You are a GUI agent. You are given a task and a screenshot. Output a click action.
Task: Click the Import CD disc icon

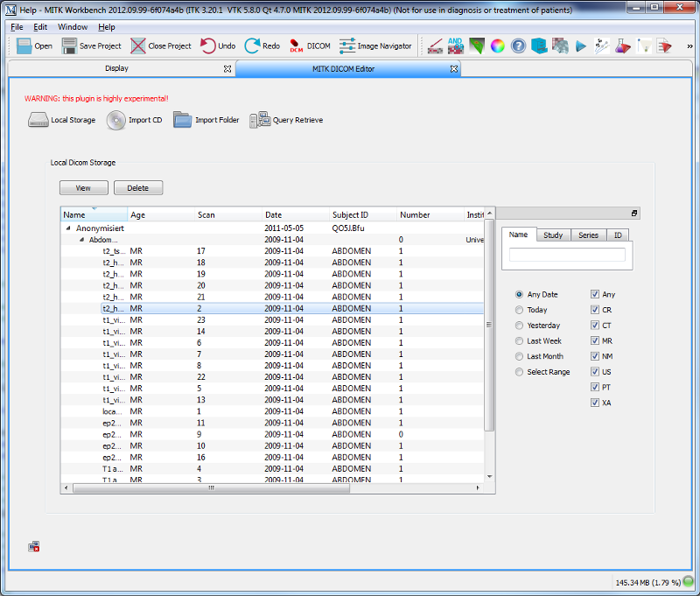point(116,120)
